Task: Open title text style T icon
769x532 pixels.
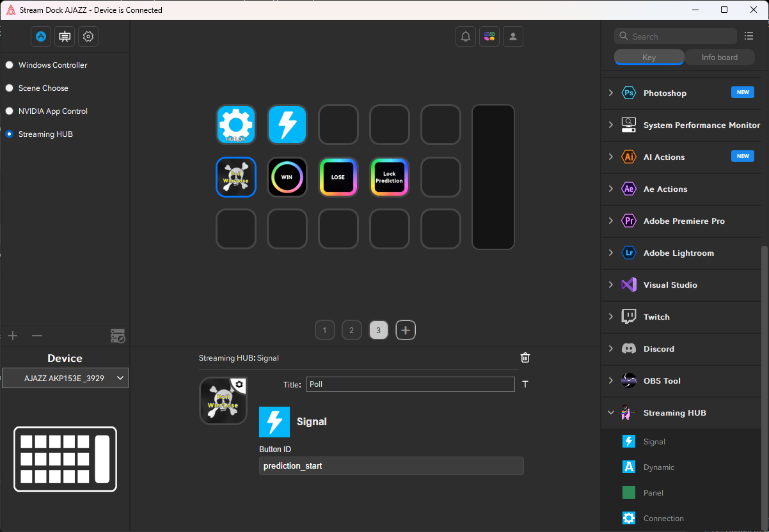Action: tap(525, 384)
